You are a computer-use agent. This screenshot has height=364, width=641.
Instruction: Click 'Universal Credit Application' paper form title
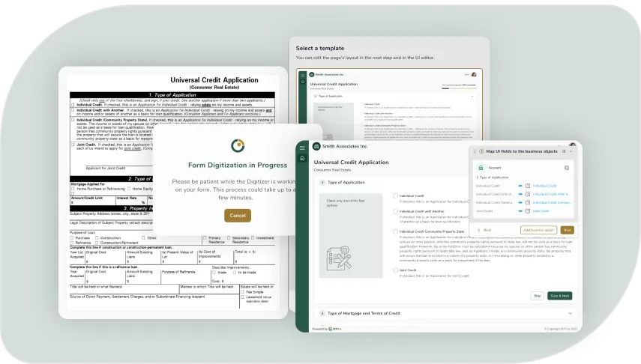point(214,80)
